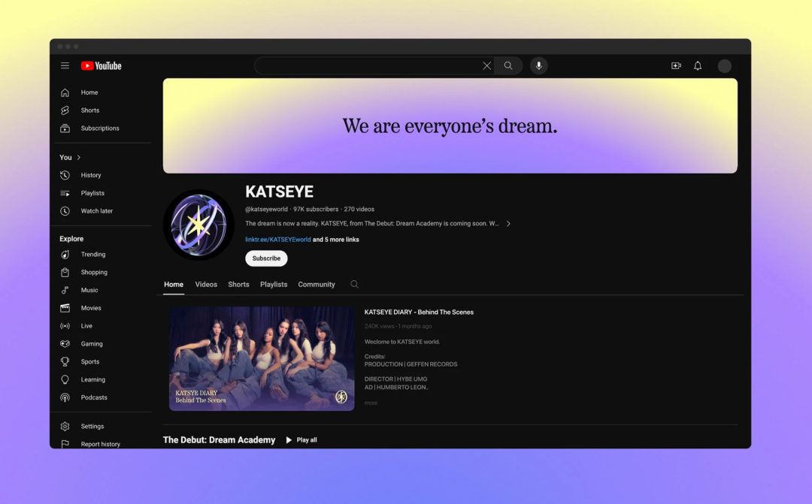Click the Trending flame icon
The width and height of the screenshot is (812, 504).
tap(65, 255)
